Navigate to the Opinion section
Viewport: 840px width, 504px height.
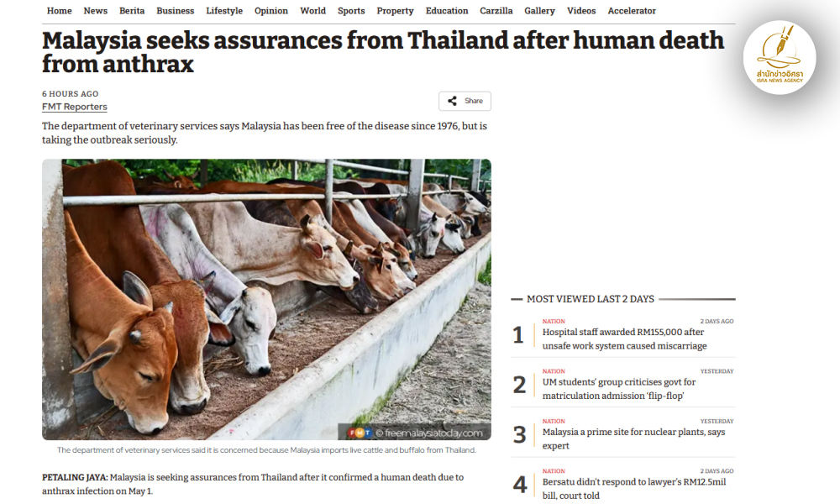point(270,11)
